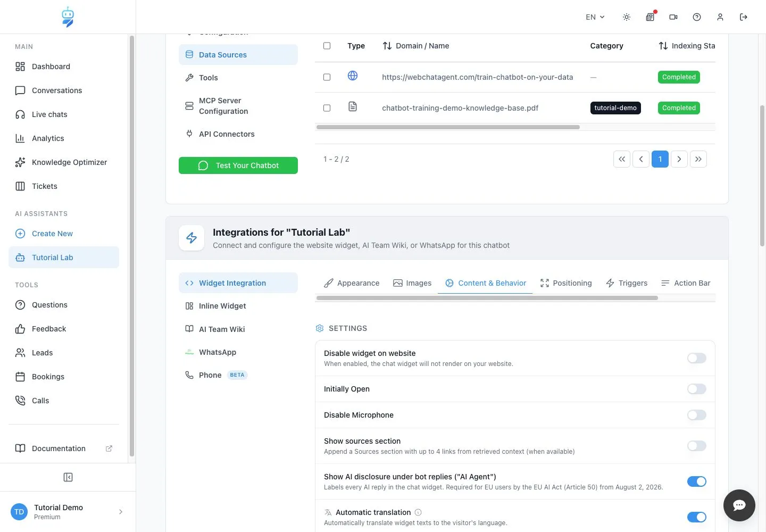The height and width of the screenshot is (532, 766).
Task: Select Tools menu item
Action: [238, 78]
